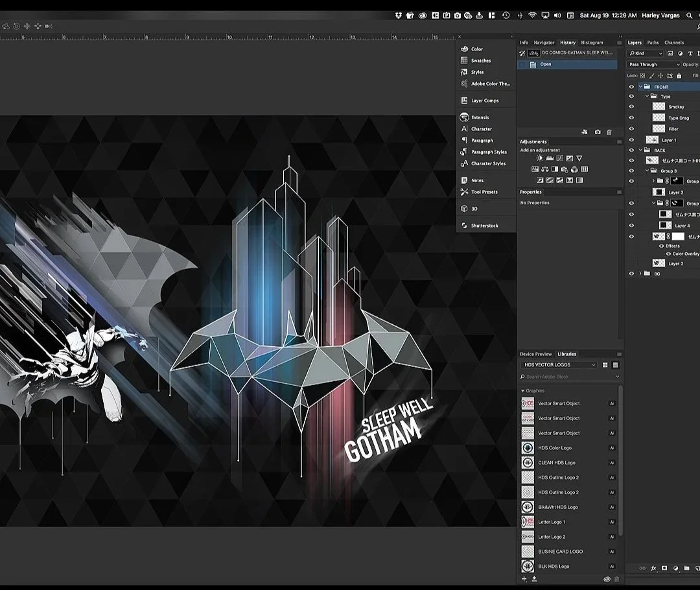
Task: Toggle the Color Overlay effect visibility
Action: [x=668, y=254]
